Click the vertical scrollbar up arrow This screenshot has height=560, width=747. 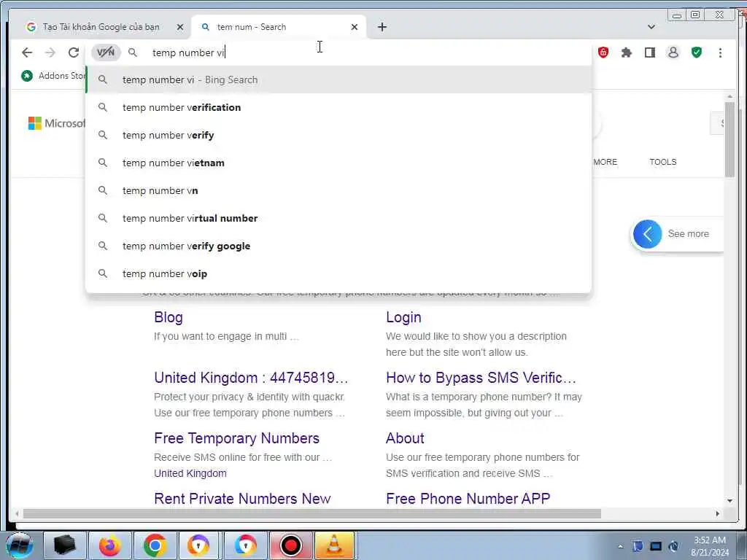[729, 97]
